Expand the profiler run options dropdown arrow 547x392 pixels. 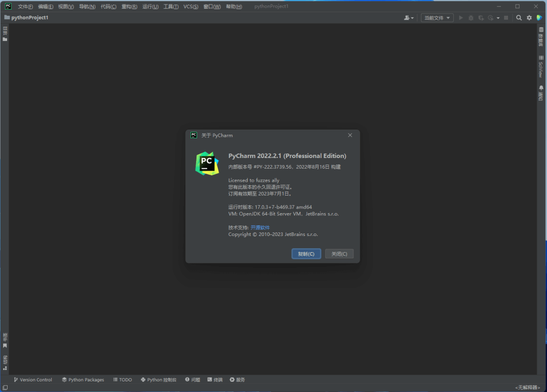click(x=498, y=18)
